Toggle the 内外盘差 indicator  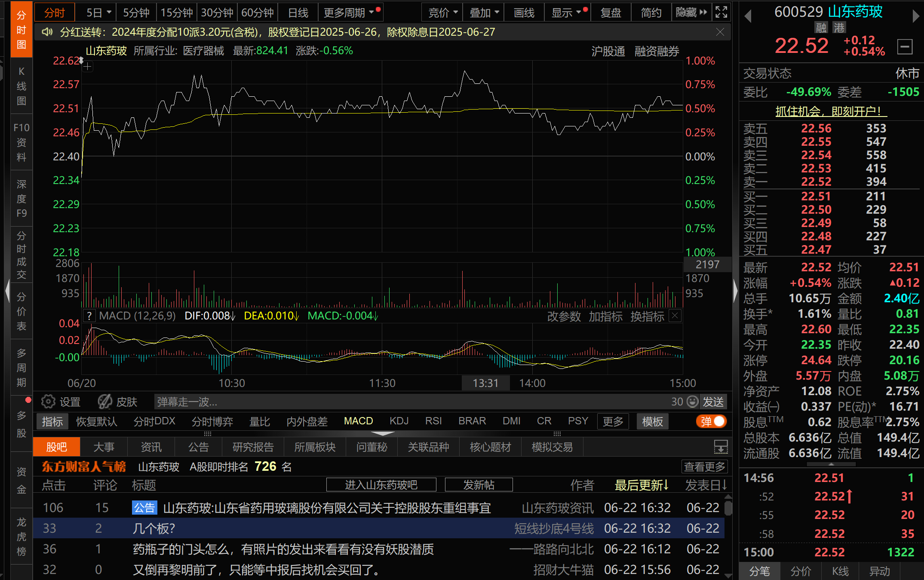(x=307, y=421)
